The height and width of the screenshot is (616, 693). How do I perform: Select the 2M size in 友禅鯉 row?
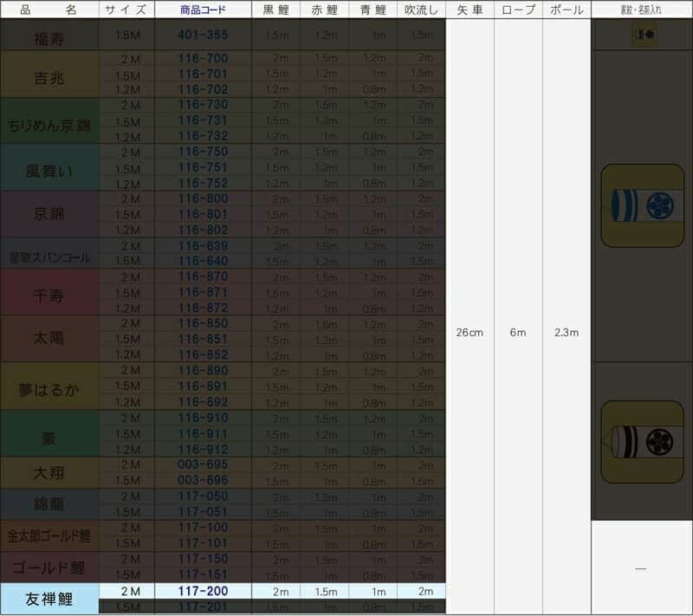click(127, 591)
